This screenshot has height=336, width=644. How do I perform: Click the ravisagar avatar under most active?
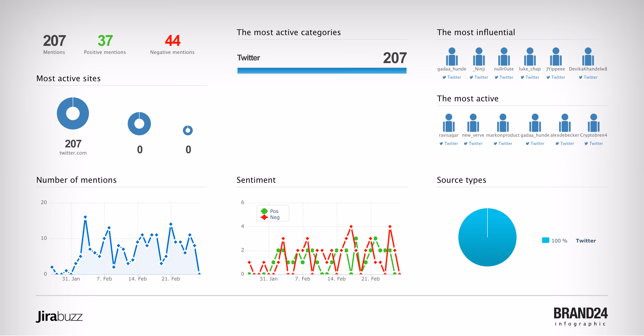point(449,123)
